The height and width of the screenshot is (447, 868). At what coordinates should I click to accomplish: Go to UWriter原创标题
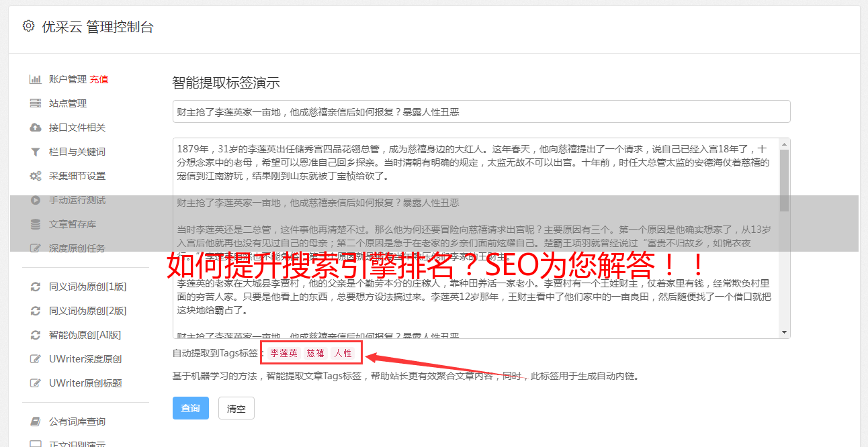85,383
